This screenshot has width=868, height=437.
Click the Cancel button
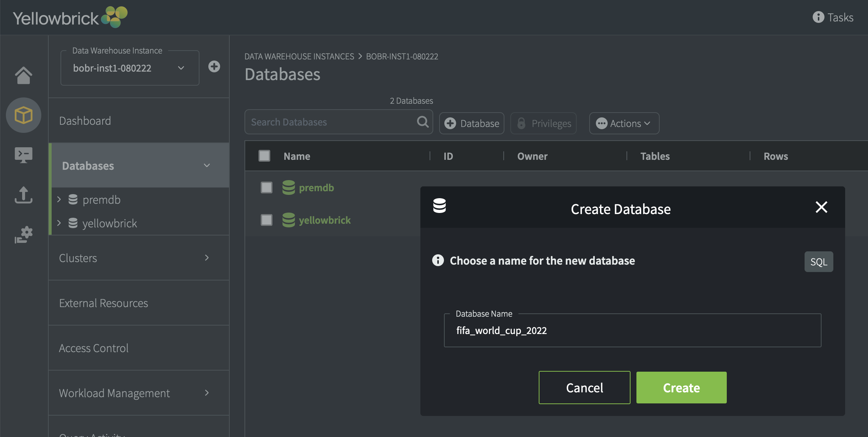pyautogui.click(x=584, y=388)
